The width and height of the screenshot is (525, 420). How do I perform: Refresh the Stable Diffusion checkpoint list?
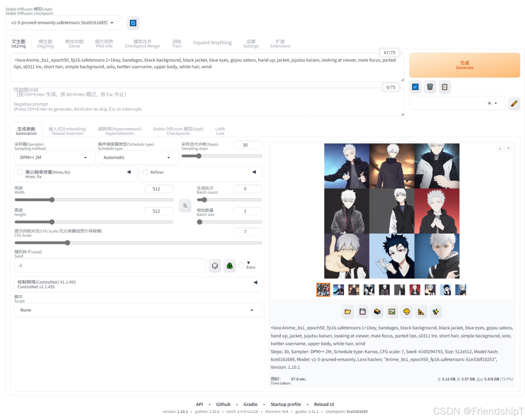pyautogui.click(x=133, y=23)
